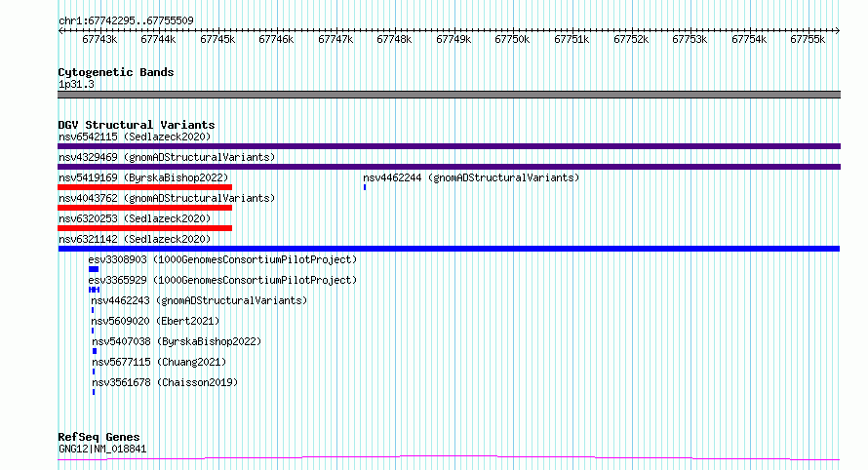Click the blue marker under nsv5407038
The image size is (868, 470).
[x=95, y=352]
